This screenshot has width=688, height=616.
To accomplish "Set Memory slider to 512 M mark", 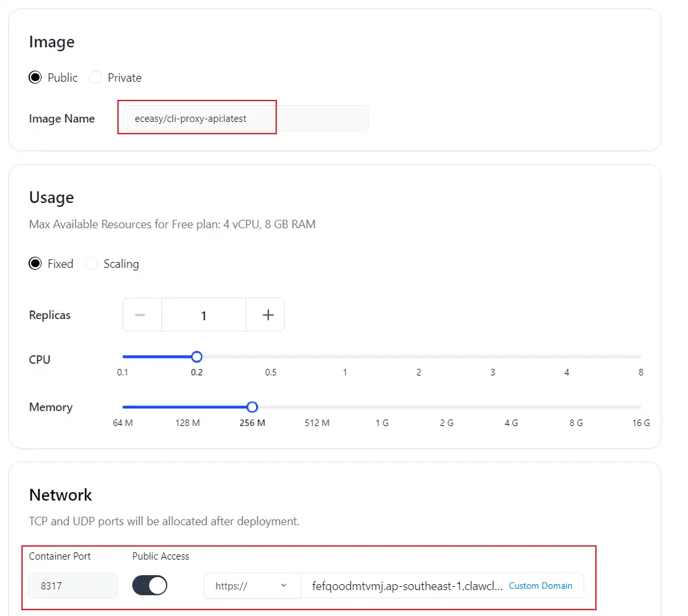I will click(x=317, y=407).
